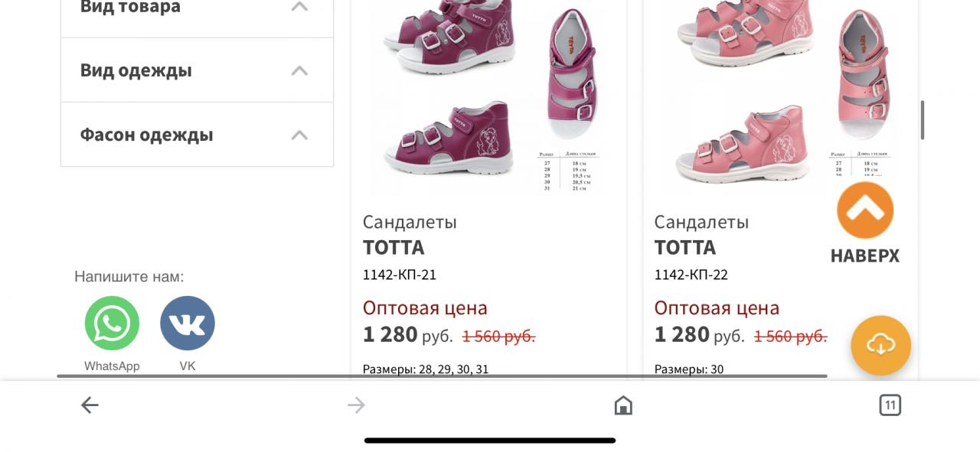Collapse the Фасон одежды filter chevron
Viewport: 980px width, 452px height.
click(299, 135)
